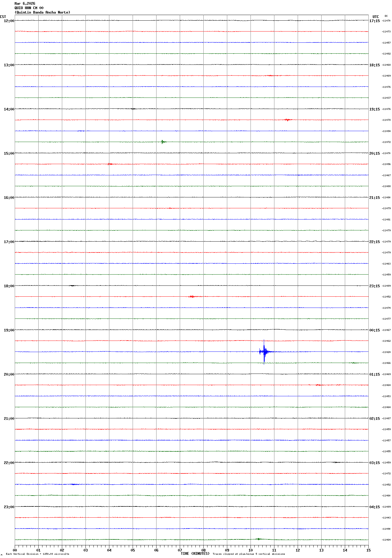Select the 19:00 CST time label
Viewport: 392px width, 558px height.
pyautogui.click(x=9, y=330)
